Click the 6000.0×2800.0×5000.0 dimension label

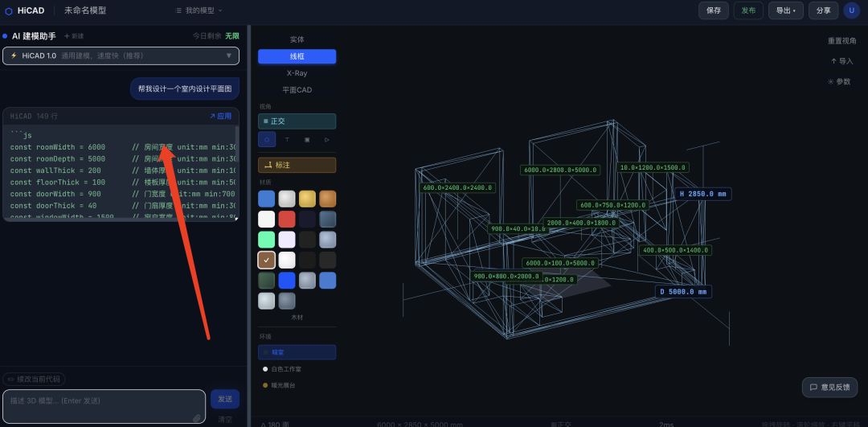click(x=560, y=170)
